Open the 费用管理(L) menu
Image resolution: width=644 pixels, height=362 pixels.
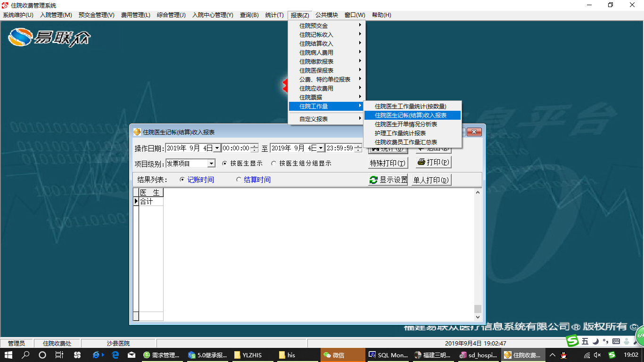135,15
